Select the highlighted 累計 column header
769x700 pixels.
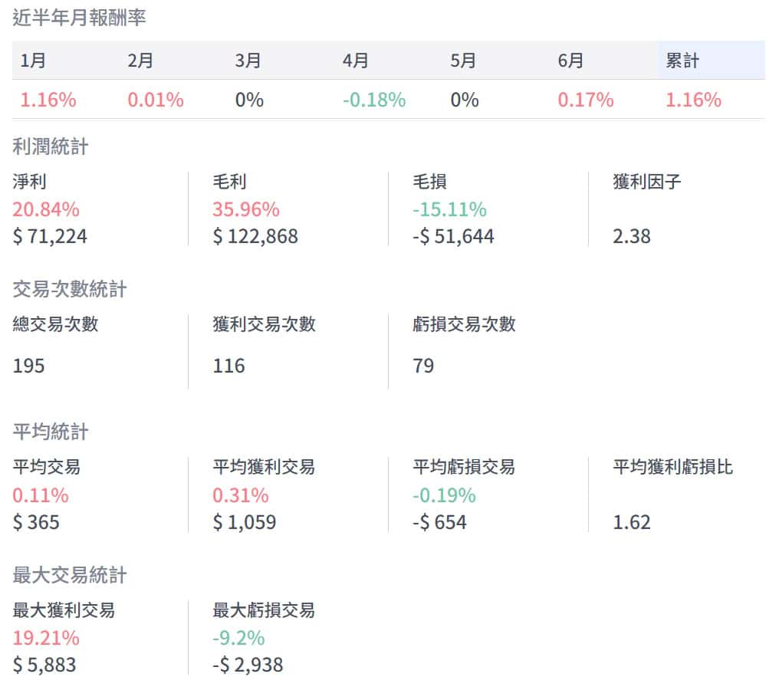(x=682, y=61)
